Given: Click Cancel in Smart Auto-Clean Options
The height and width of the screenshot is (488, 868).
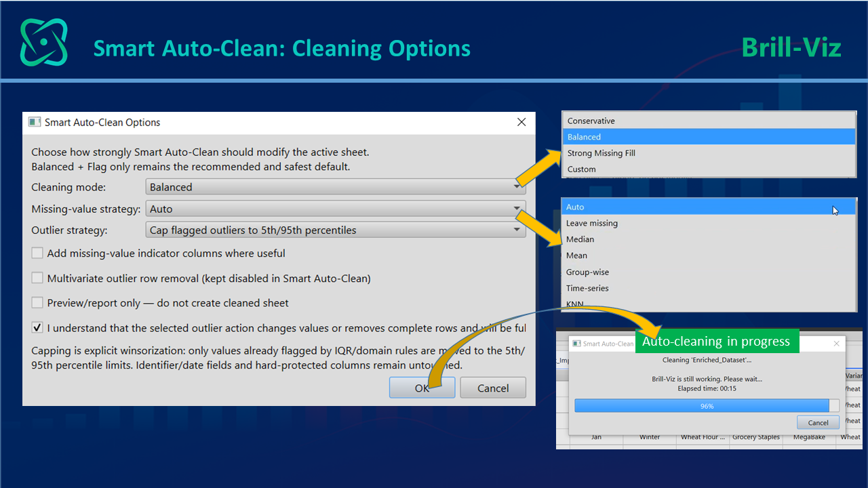Looking at the screenshot, I should [493, 388].
